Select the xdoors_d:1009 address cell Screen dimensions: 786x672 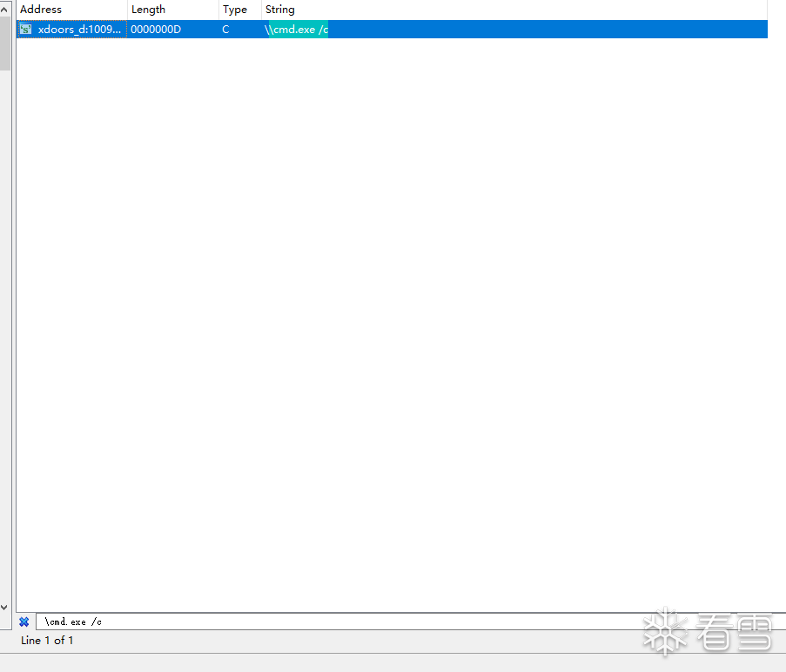pos(79,30)
